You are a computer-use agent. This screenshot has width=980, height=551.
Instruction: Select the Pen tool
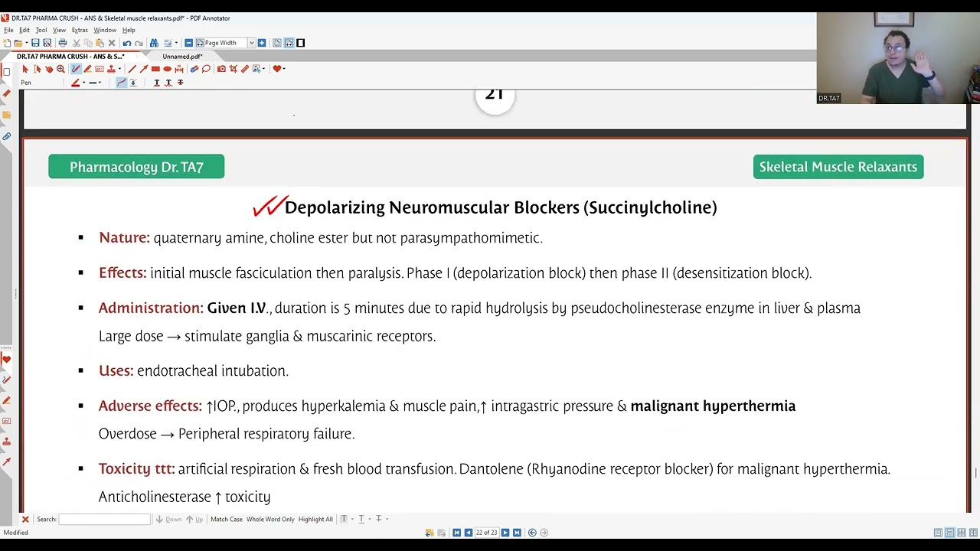tap(76, 69)
